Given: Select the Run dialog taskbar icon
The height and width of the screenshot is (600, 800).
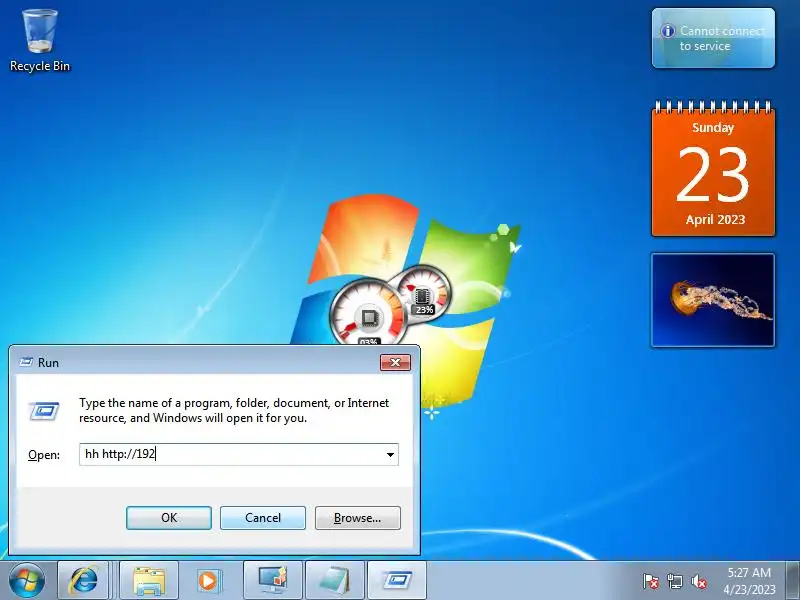Looking at the screenshot, I should click(x=396, y=580).
